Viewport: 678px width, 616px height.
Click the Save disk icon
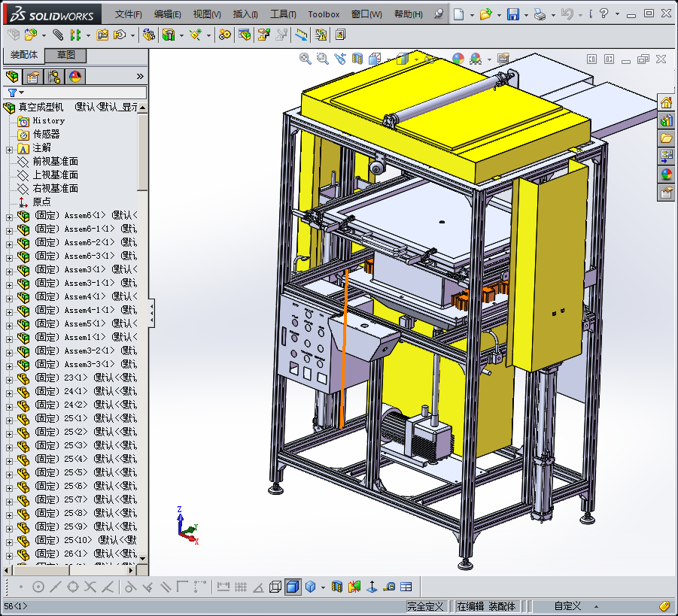click(x=512, y=14)
